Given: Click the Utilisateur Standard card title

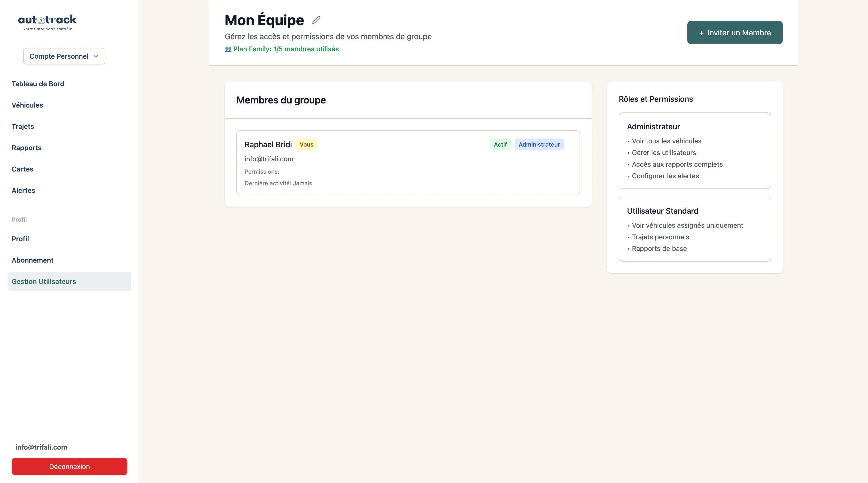Looking at the screenshot, I should point(662,211).
